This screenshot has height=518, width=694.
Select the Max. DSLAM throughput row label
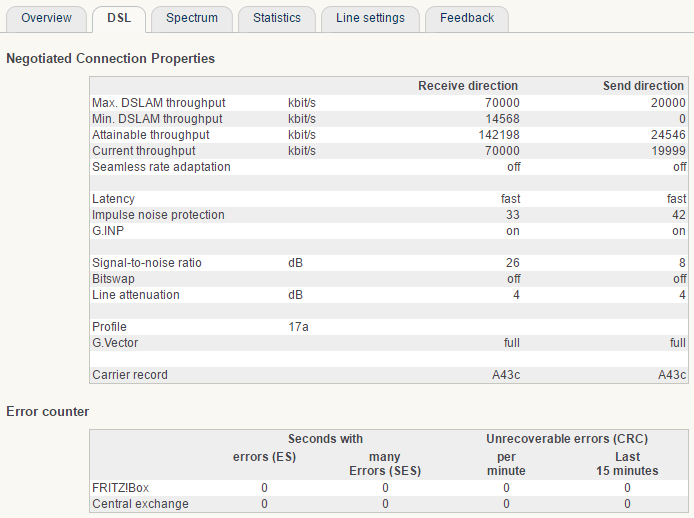(x=158, y=103)
